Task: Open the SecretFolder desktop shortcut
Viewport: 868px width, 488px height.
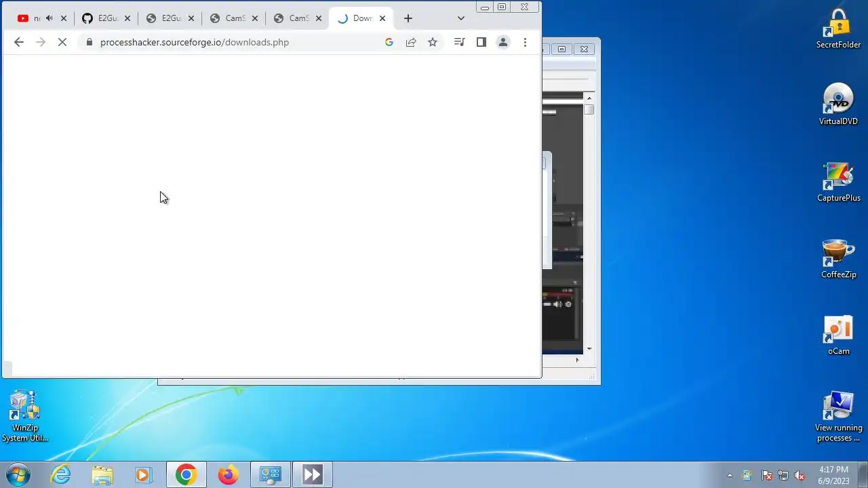Action: point(839,29)
